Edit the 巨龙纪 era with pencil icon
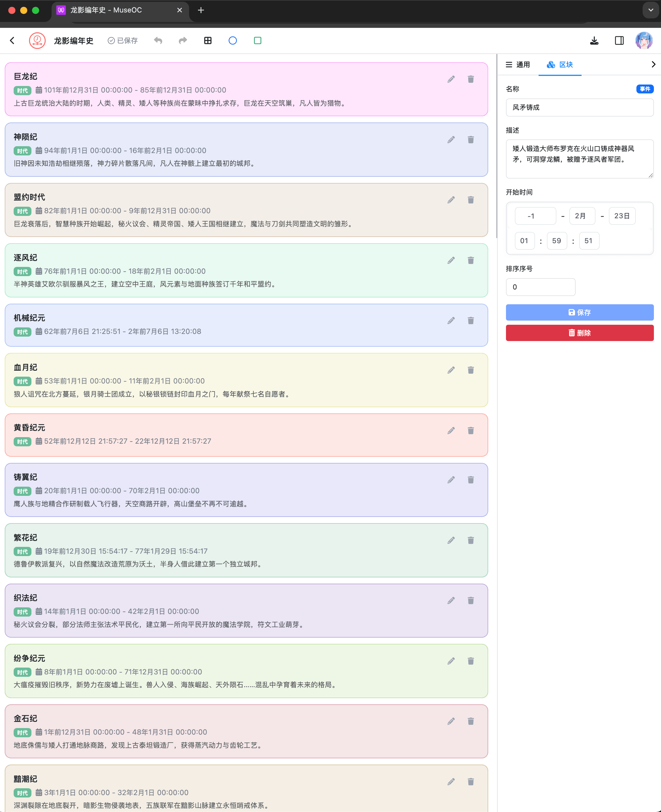661x812 pixels. (x=451, y=79)
